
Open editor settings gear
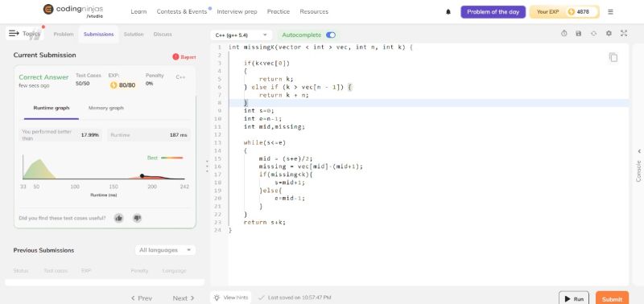[x=609, y=34]
